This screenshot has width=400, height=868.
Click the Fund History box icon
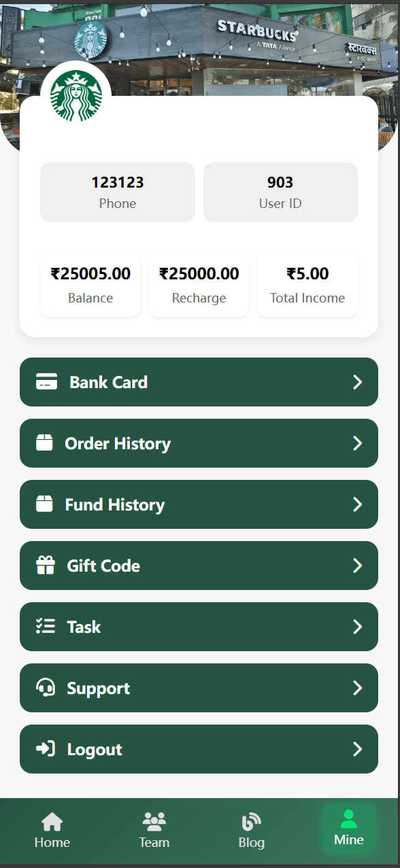coord(44,504)
